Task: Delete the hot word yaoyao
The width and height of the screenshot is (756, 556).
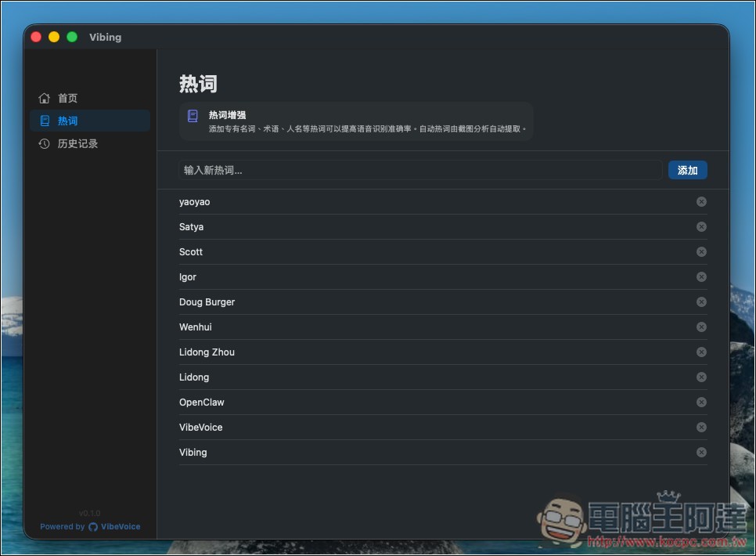Action: click(701, 201)
